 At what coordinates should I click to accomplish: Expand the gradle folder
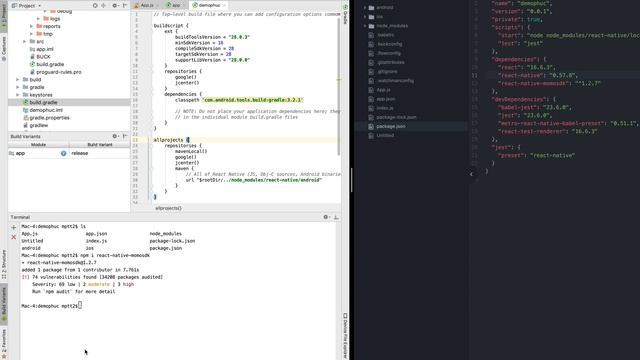[18, 87]
